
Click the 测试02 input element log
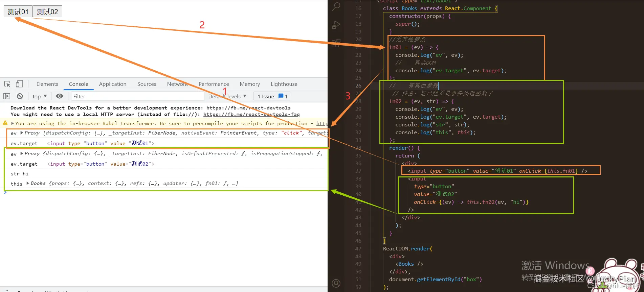[101, 164]
